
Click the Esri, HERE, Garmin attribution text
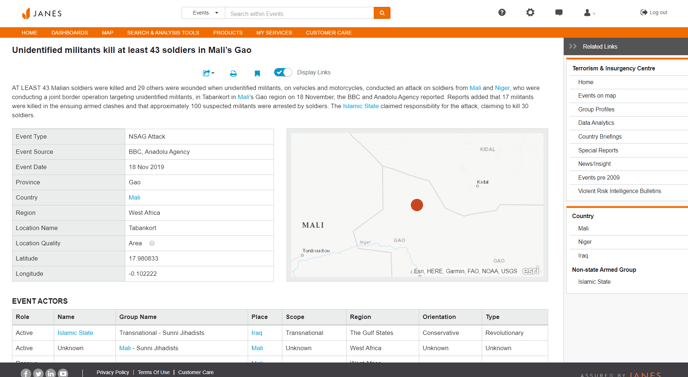pos(466,271)
